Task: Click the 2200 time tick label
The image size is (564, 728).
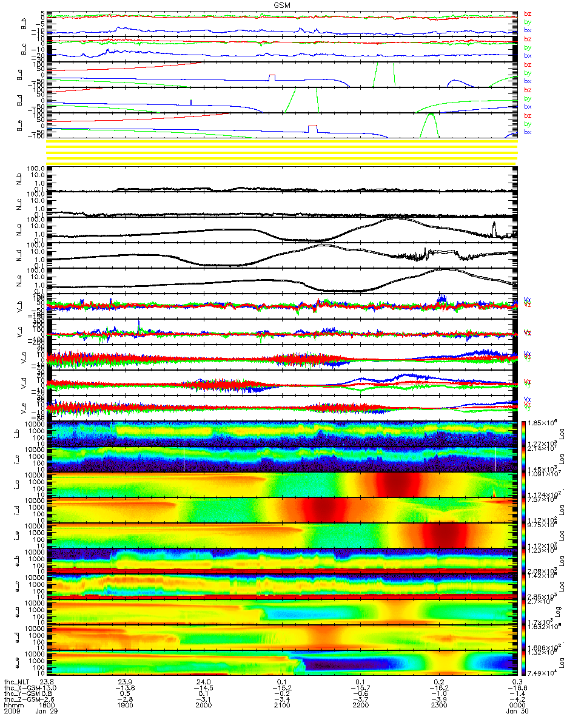Action: 360,706
